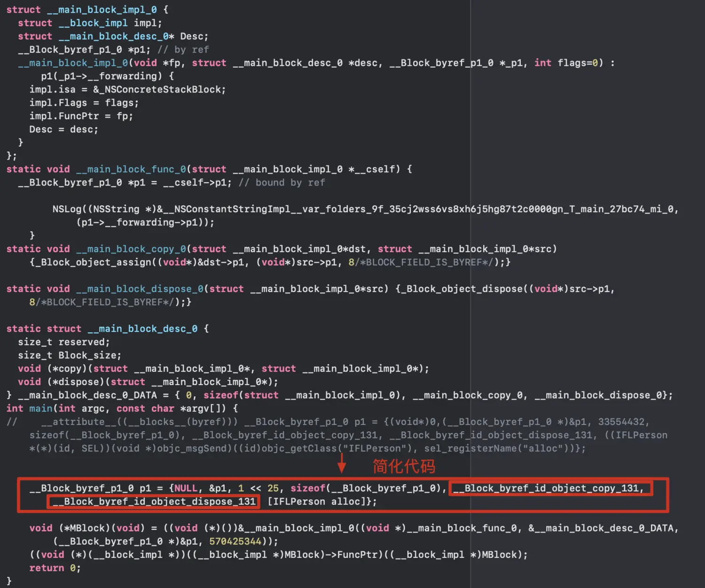This screenshot has width=705, height=588.
Task: Click the 'size_t Block_size;' line
Action: 69,356
